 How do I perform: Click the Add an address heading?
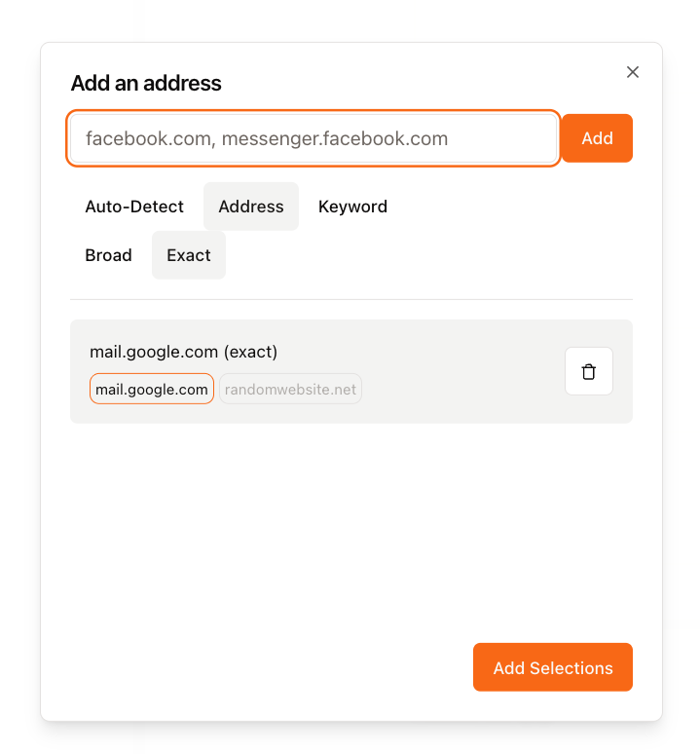[146, 84]
